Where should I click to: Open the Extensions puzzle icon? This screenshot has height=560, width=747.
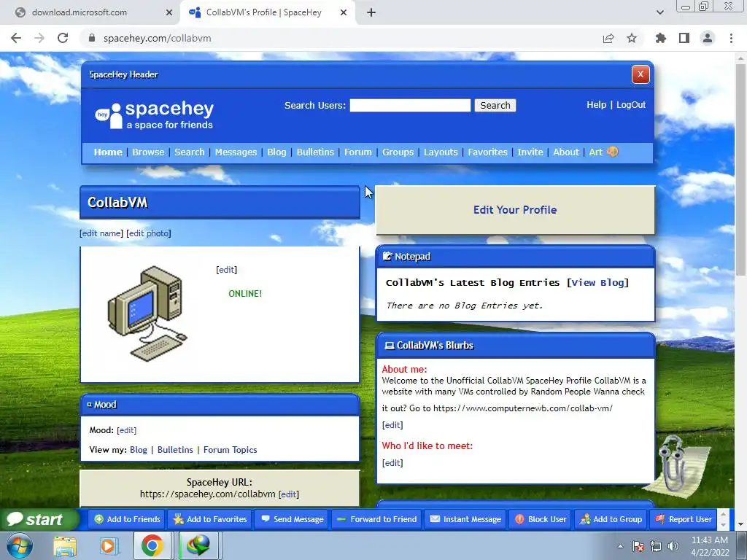coord(660,38)
